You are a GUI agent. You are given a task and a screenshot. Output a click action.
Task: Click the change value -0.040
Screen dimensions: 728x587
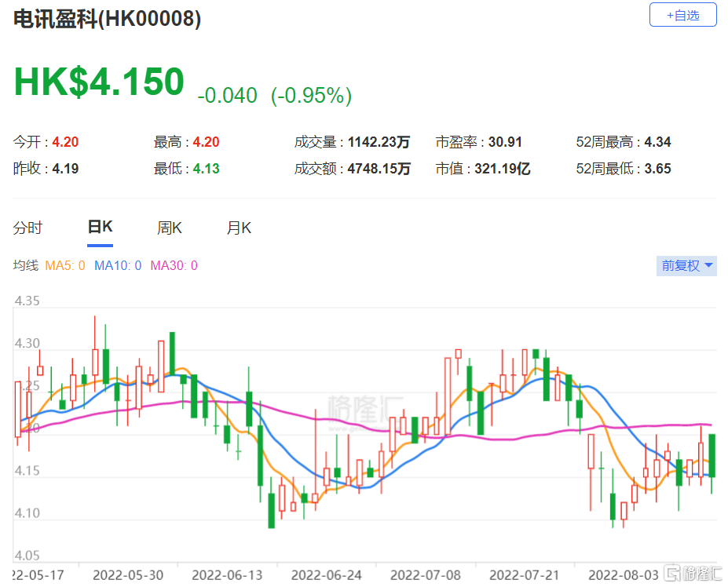[228, 96]
